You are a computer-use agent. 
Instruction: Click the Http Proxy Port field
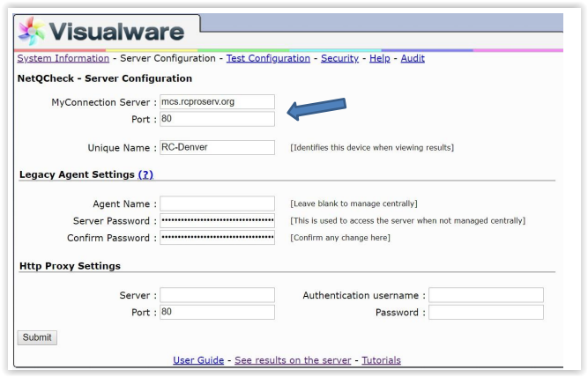[x=217, y=312]
